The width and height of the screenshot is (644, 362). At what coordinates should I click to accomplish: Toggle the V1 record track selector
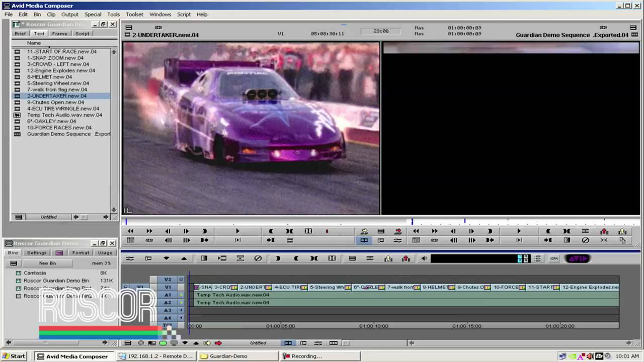click(x=168, y=287)
